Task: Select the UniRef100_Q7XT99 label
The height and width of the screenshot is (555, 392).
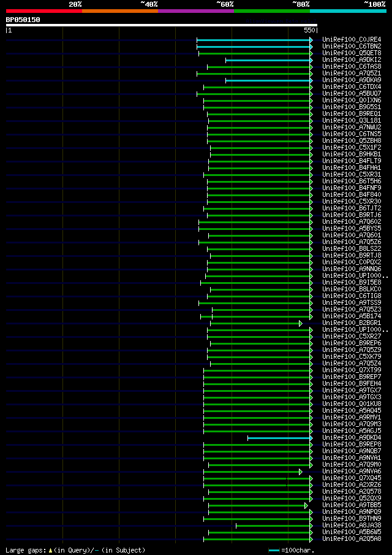Action: coord(352,370)
